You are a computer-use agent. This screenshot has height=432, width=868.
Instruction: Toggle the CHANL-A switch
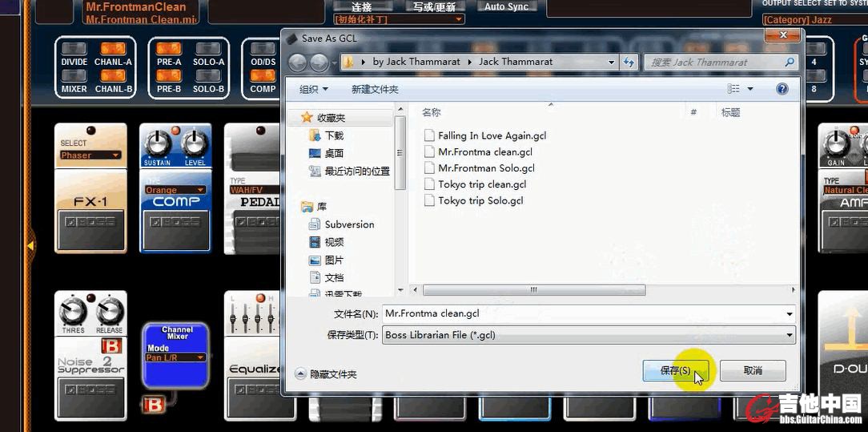pyautogui.click(x=113, y=49)
